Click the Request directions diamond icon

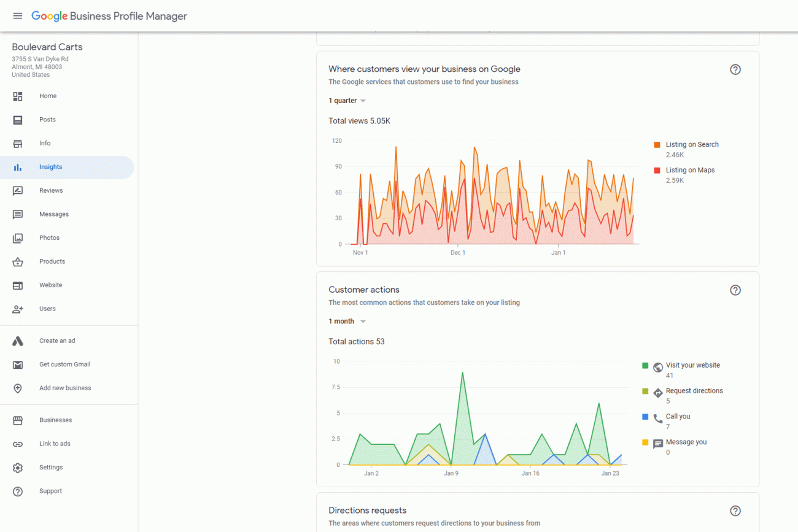658,393
